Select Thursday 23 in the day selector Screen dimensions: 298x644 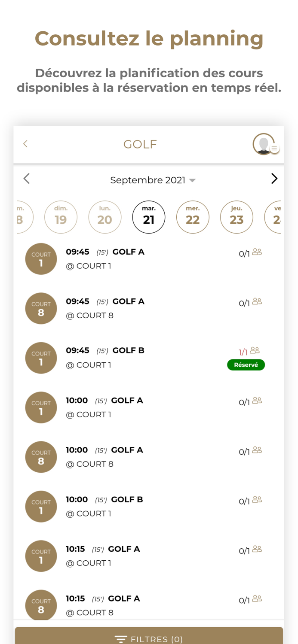237,217
